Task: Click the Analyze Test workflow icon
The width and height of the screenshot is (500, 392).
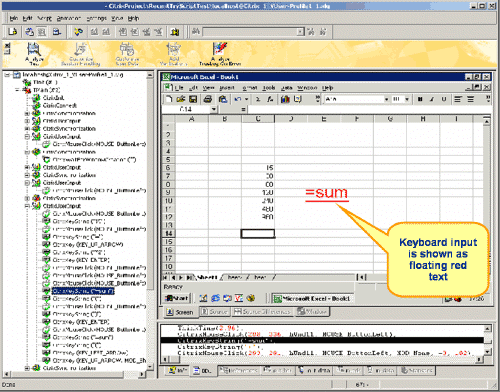Action: coord(33,54)
